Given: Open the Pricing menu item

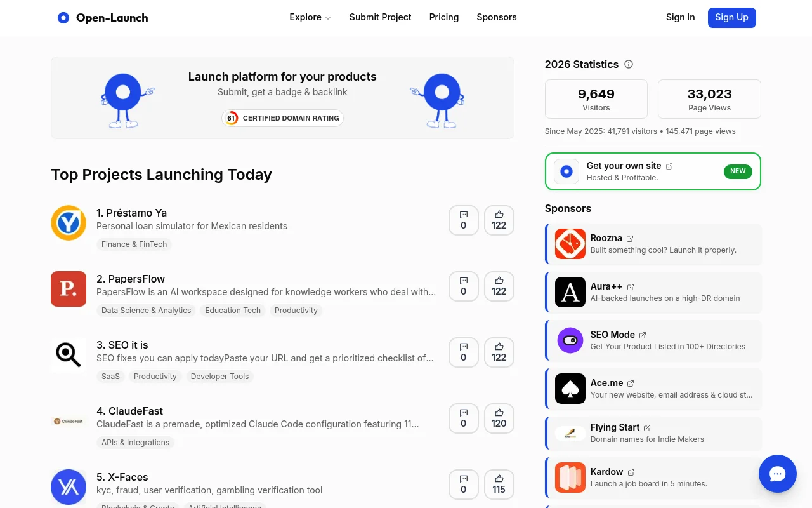Looking at the screenshot, I should [443, 17].
